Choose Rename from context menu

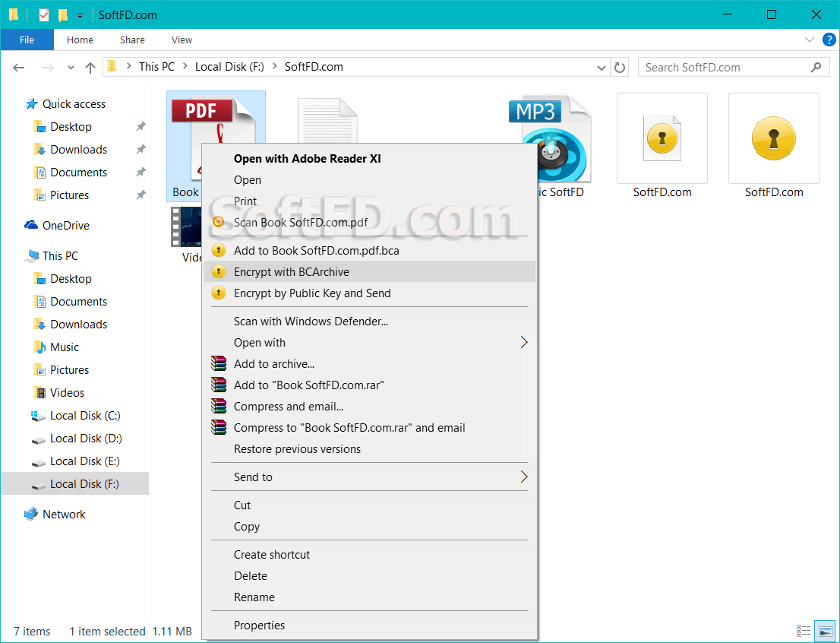point(369,597)
